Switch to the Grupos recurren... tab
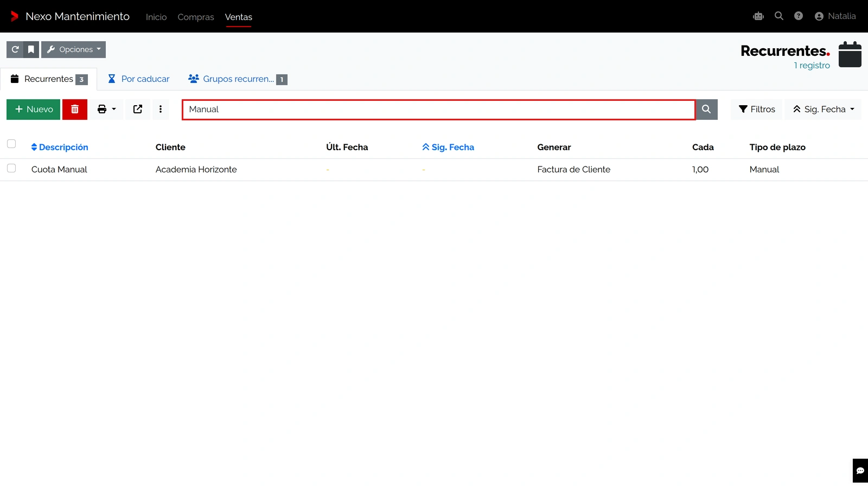 click(x=238, y=79)
